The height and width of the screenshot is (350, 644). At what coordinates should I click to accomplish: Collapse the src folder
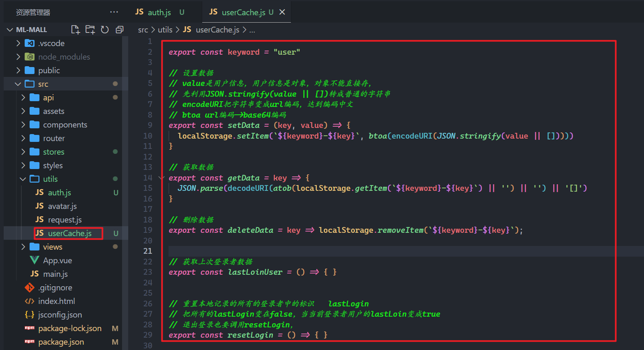point(18,84)
